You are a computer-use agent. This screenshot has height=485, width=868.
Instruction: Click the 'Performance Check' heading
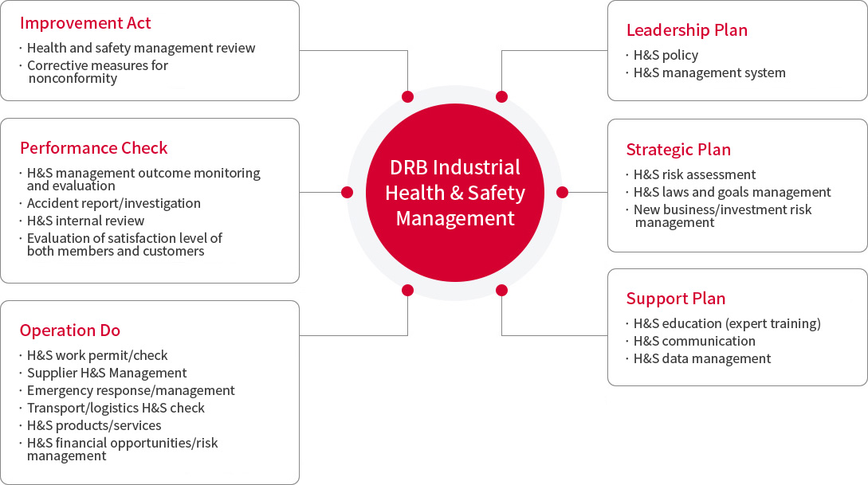pyautogui.click(x=93, y=148)
